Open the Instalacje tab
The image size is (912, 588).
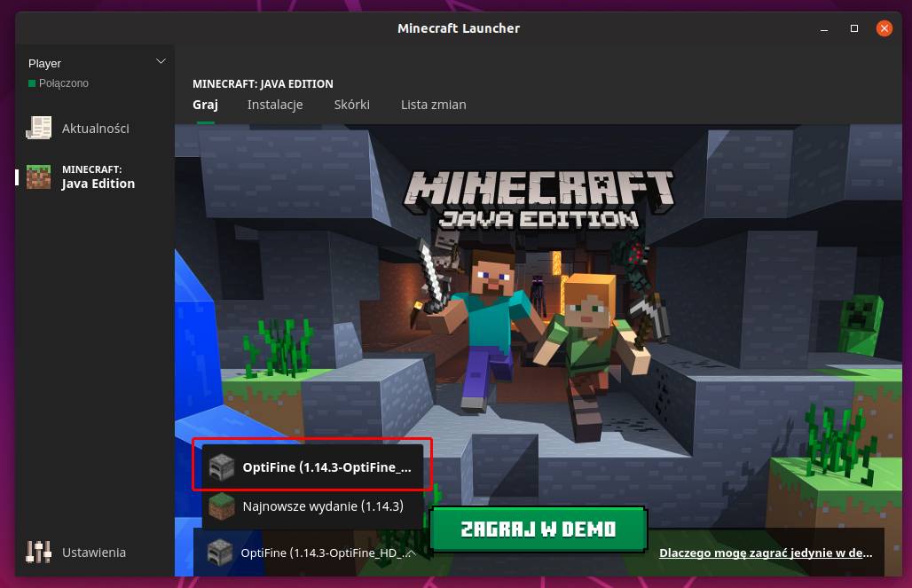(275, 105)
